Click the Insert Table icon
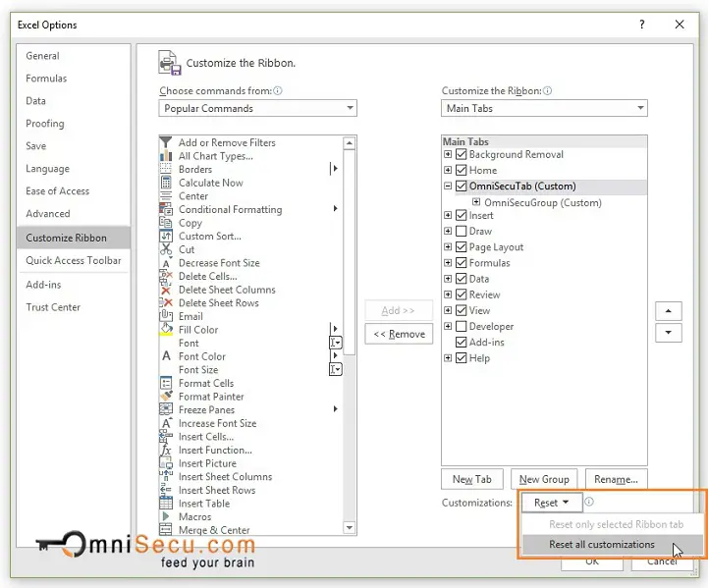 tap(166, 504)
